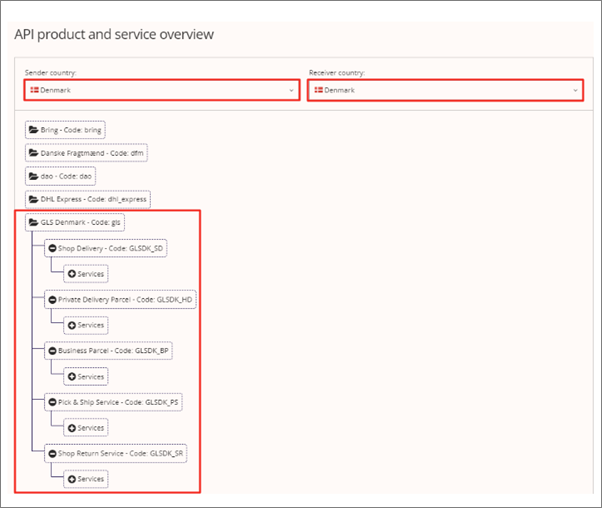Collapse Pick & Ship Service minus icon
The width and height of the screenshot is (602, 508).
(x=53, y=402)
